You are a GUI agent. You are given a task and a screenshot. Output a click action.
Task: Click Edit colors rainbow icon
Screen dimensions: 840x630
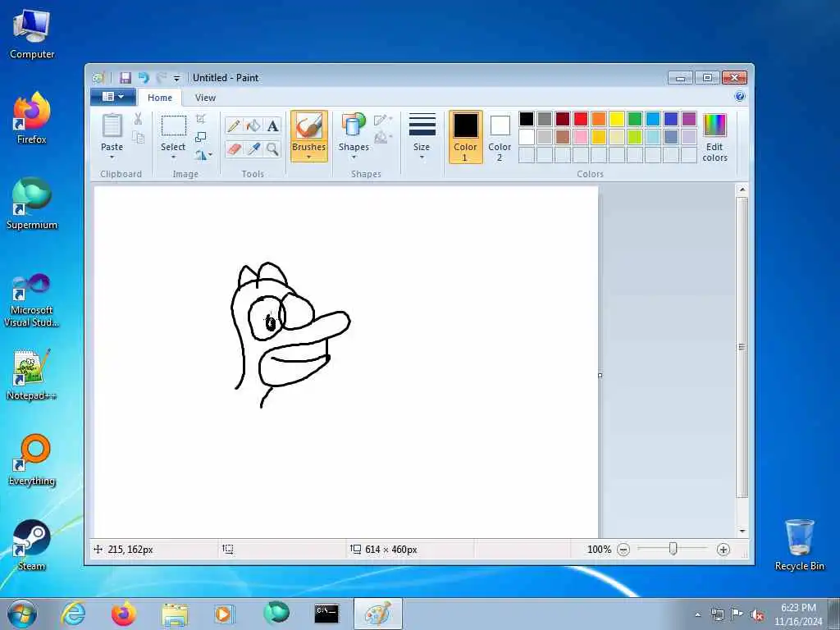(714, 138)
